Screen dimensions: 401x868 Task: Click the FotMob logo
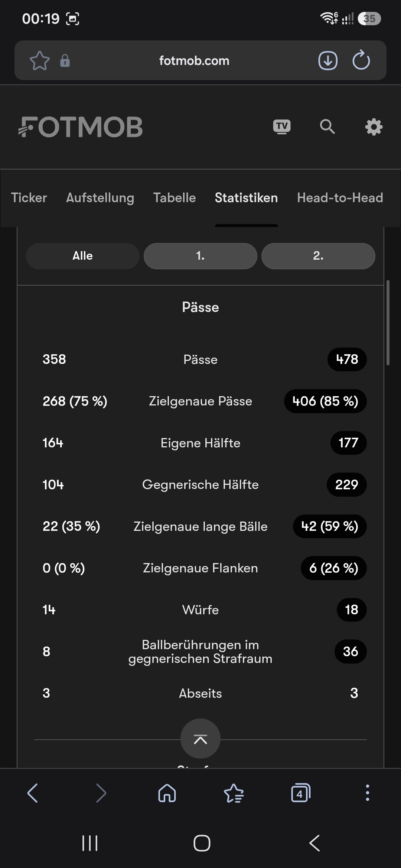tap(81, 127)
